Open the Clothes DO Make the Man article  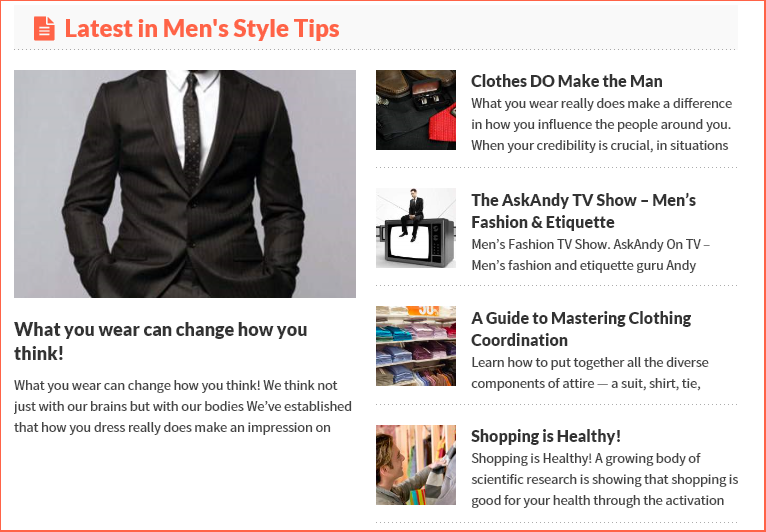click(x=567, y=81)
